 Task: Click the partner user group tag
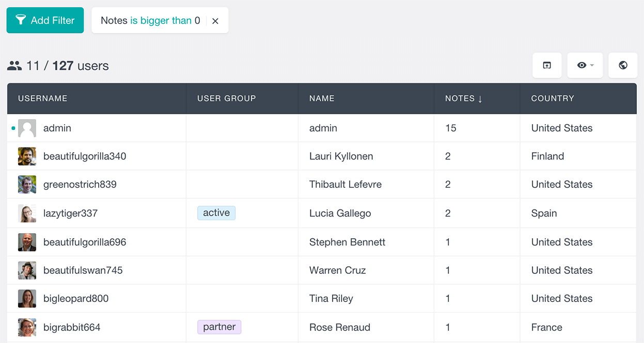tap(219, 327)
